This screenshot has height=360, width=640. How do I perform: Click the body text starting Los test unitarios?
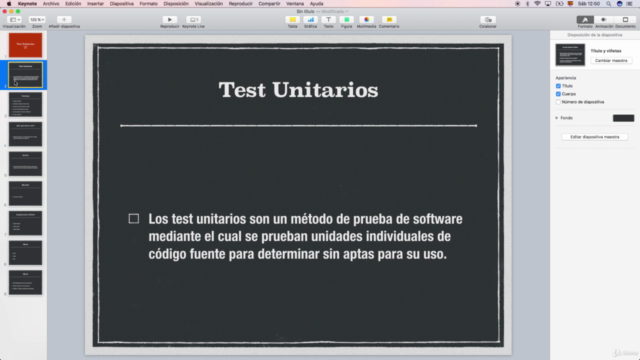coord(305,236)
